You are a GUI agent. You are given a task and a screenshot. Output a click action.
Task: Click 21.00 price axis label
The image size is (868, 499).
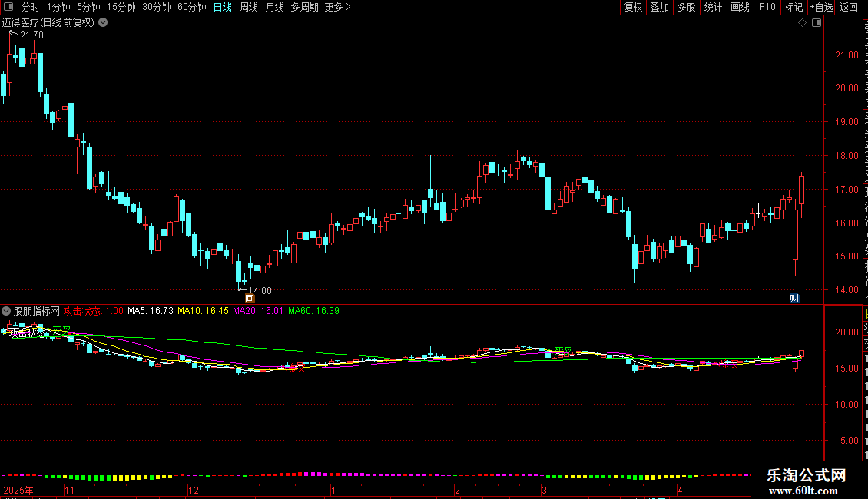[x=847, y=55]
